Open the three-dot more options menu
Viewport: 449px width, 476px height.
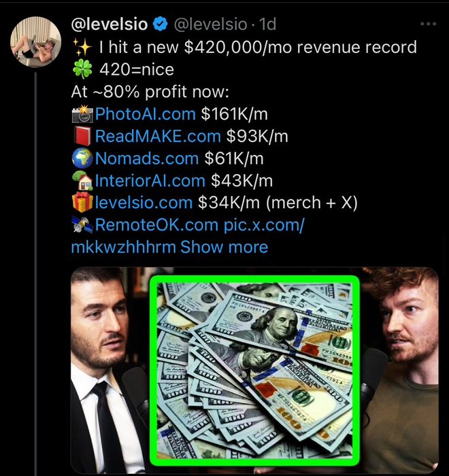429,24
